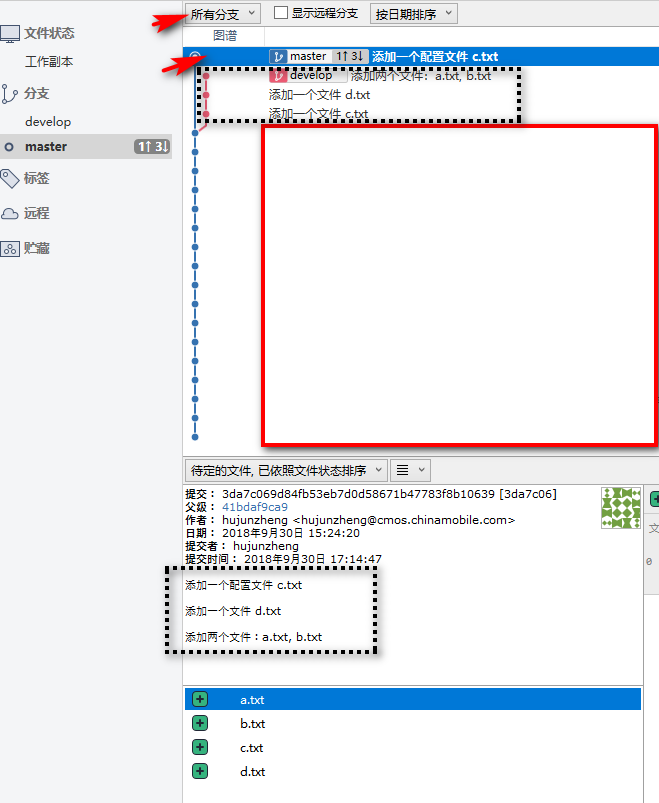Click the green plus button beside the avatar
This screenshot has height=803, width=659.
pos(654,498)
